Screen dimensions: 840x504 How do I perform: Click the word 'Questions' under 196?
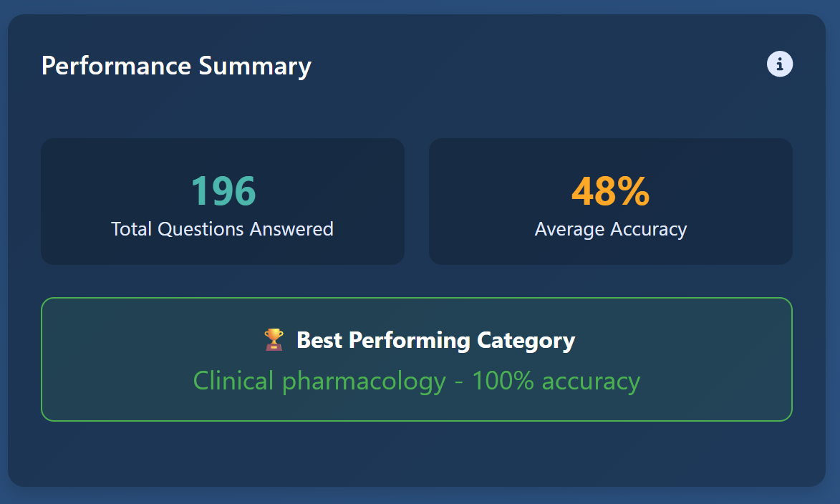(201, 229)
